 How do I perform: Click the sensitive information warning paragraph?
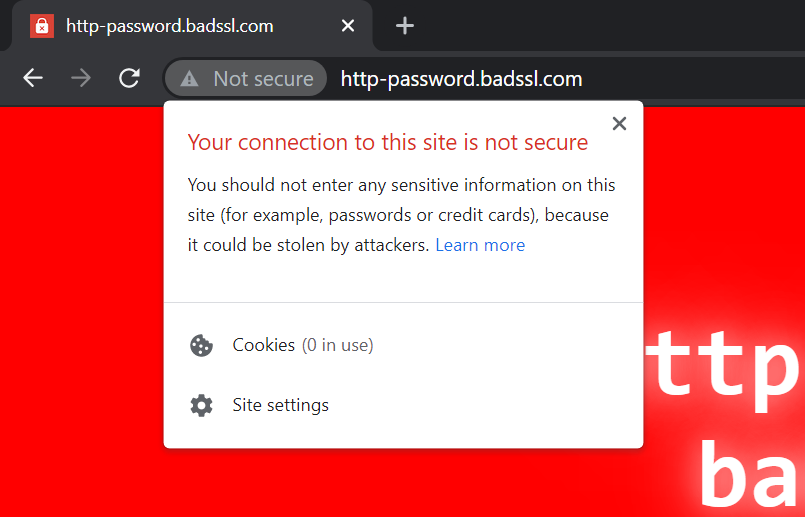pyautogui.click(x=400, y=215)
